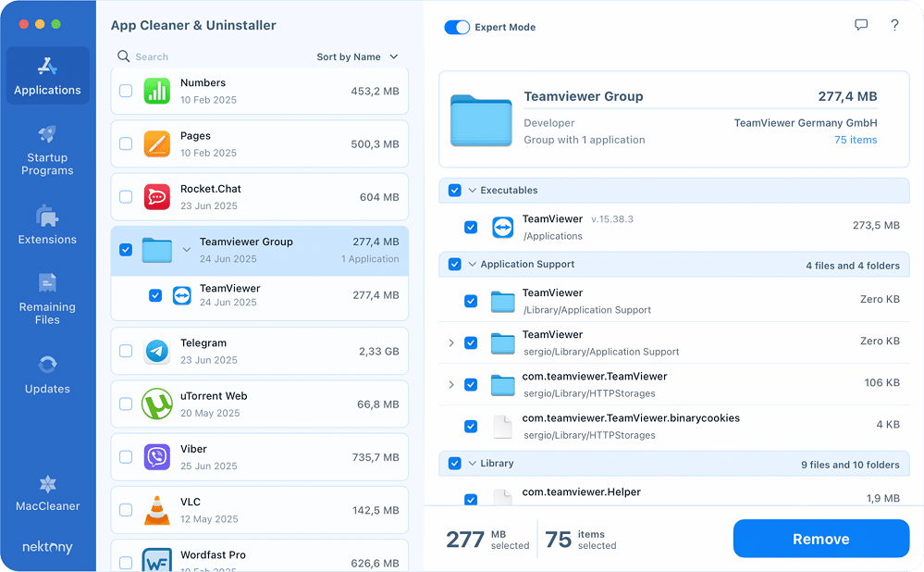Check the Viber checkbox
Viewport: 924px width, 572px height.
(x=126, y=457)
